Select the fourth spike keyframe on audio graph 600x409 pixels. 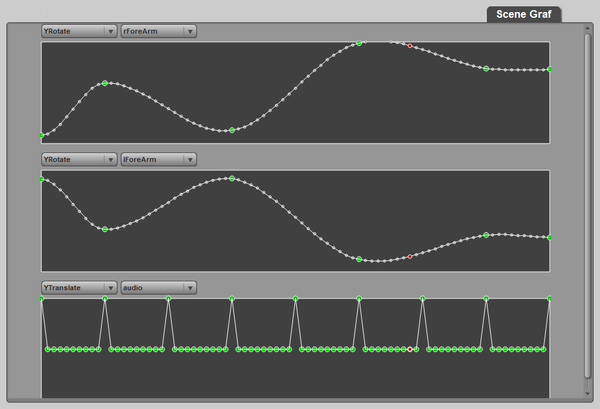pos(232,299)
